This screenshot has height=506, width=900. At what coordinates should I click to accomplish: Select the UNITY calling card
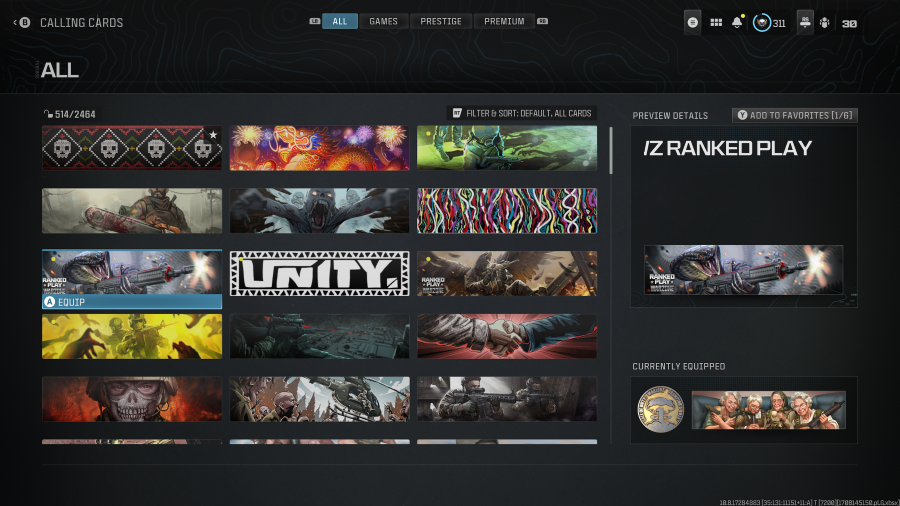[x=320, y=274]
